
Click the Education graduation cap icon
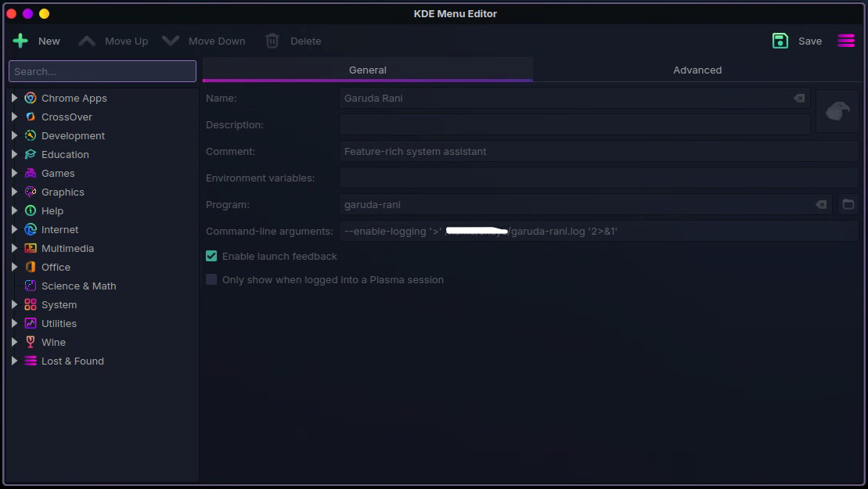[31, 155]
